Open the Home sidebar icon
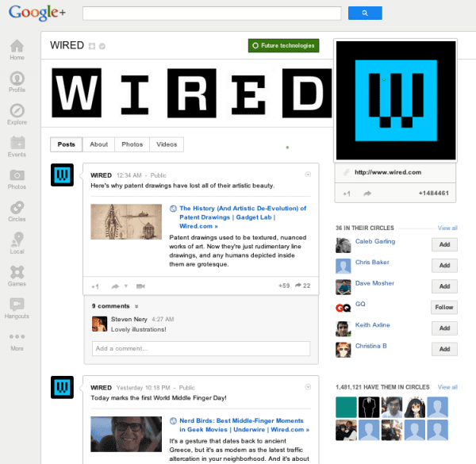 click(17, 50)
